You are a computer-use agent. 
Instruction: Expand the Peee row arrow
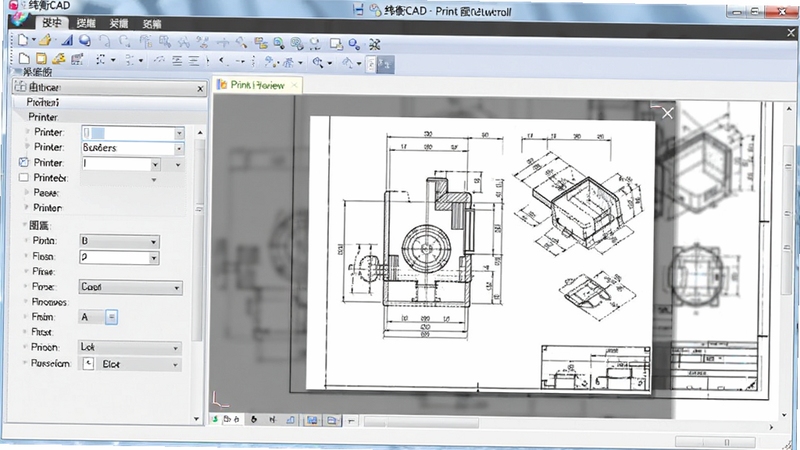point(27,192)
